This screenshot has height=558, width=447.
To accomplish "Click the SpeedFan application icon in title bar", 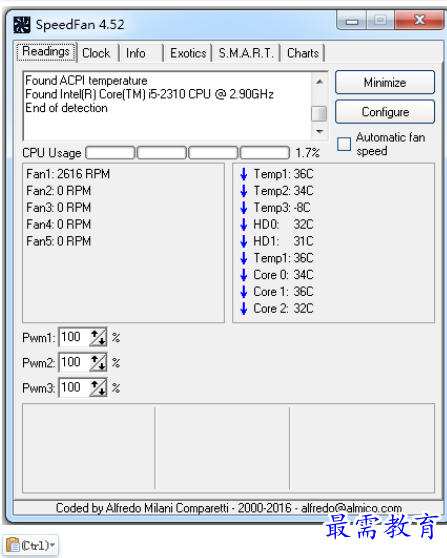I will coord(22,25).
